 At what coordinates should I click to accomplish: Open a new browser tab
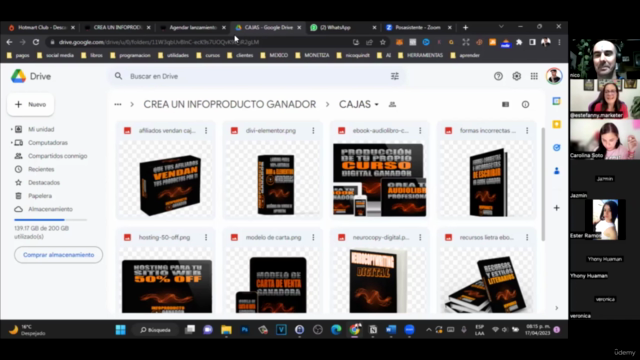(465, 27)
